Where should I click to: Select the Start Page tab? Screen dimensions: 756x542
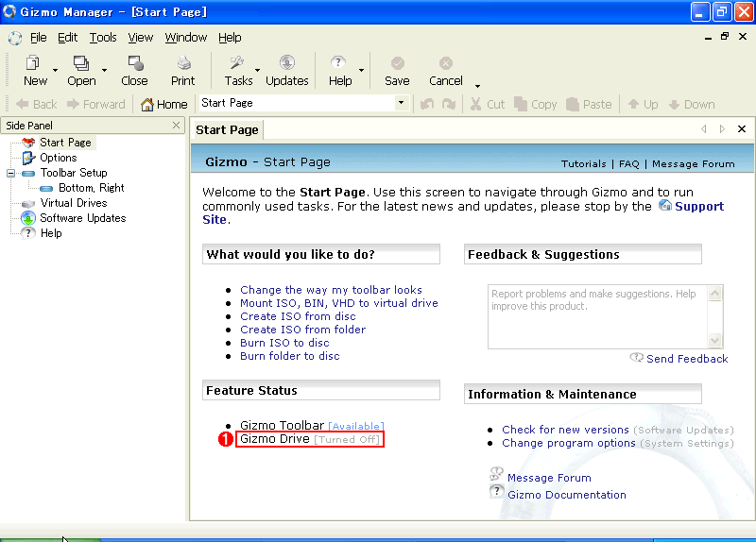tap(227, 130)
